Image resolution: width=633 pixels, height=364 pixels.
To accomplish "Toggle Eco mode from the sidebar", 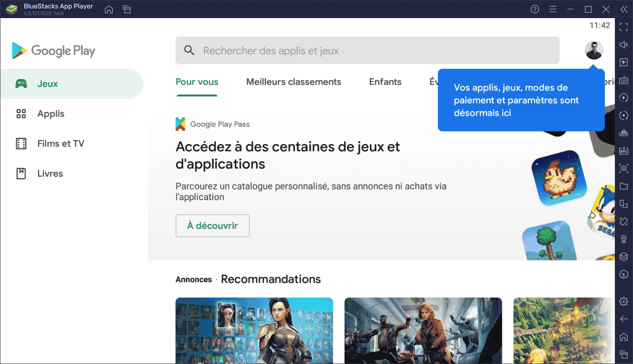I will click(x=624, y=257).
